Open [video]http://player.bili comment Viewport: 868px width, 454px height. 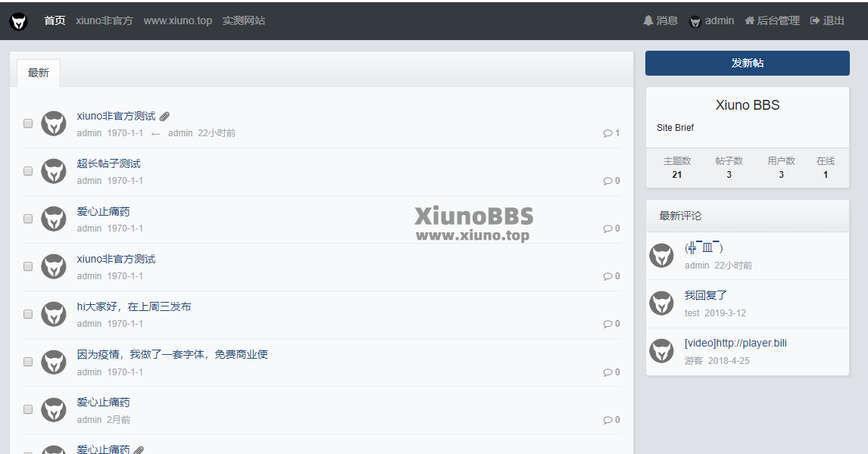pos(735,343)
